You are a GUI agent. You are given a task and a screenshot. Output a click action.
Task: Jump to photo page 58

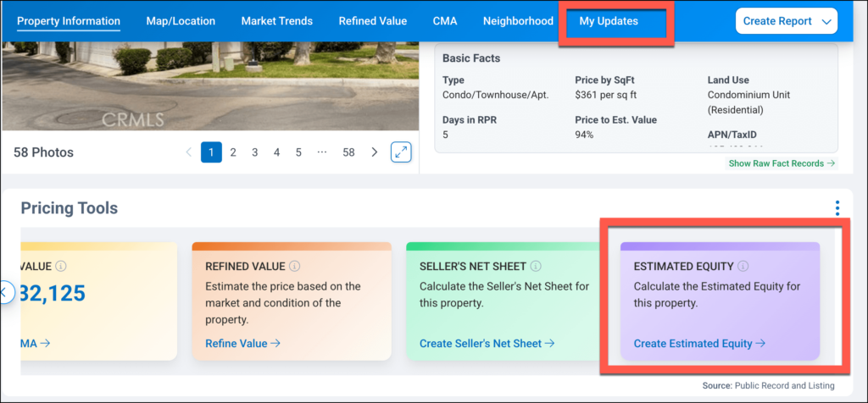pos(348,152)
